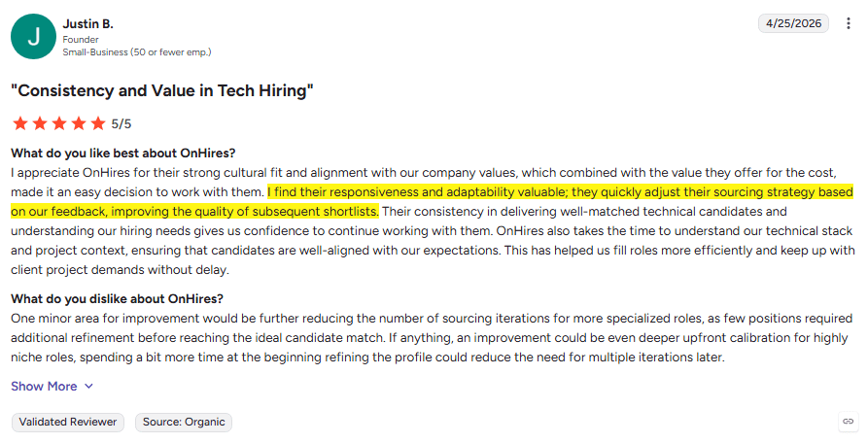The width and height of the screenshot is (868, 443).
Task: Click the first red rating star
Action: pos(20,123)
